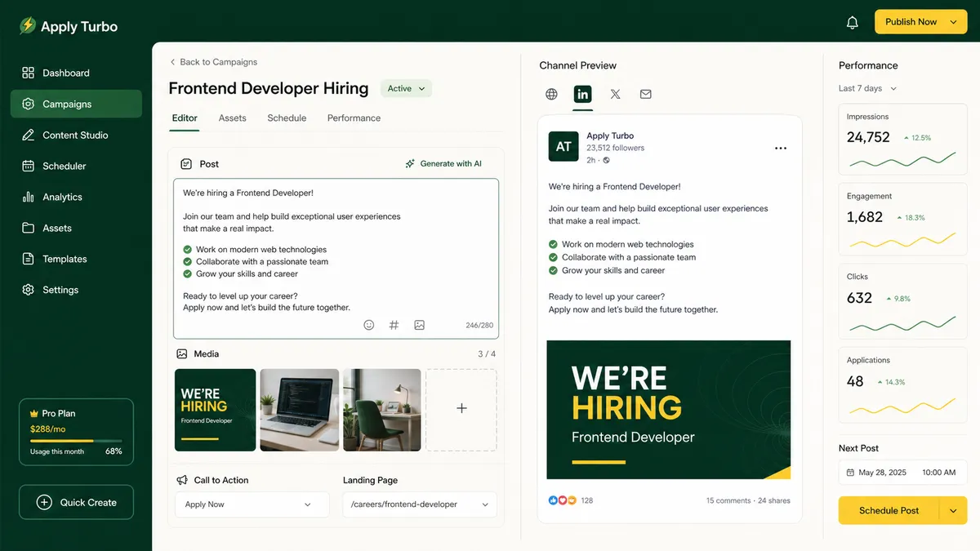Viewport: 980px width, 551px height.
Task: Click the Engagement 1,682 card
Action: [902, 220]
